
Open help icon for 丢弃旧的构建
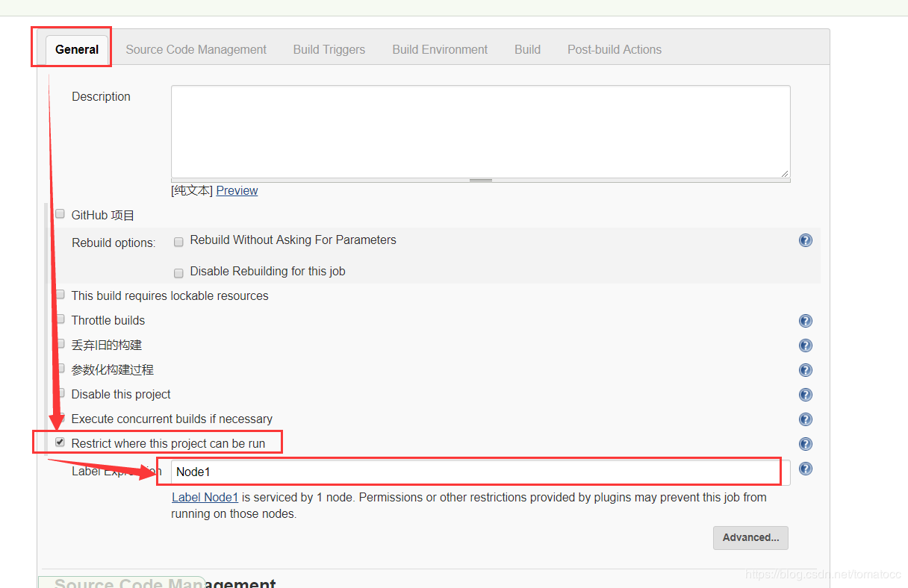[x=805, y=345]
